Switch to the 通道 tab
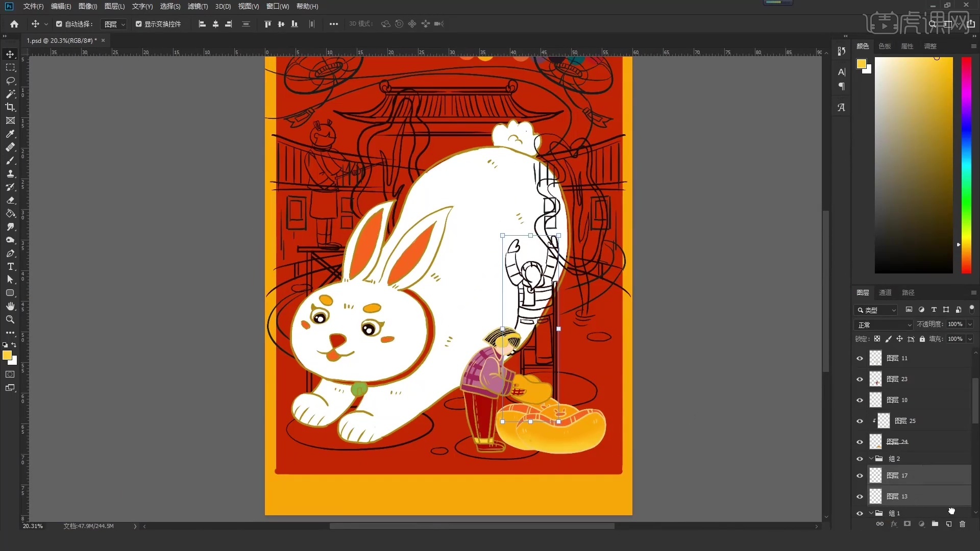980x551 pixels. (x=885, y=292)
